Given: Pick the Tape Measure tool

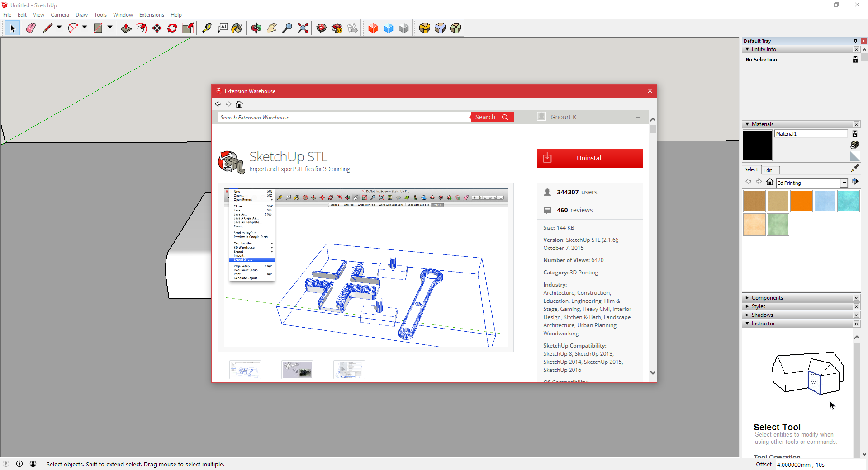Looking at the screenshot, I should [207, 28].
